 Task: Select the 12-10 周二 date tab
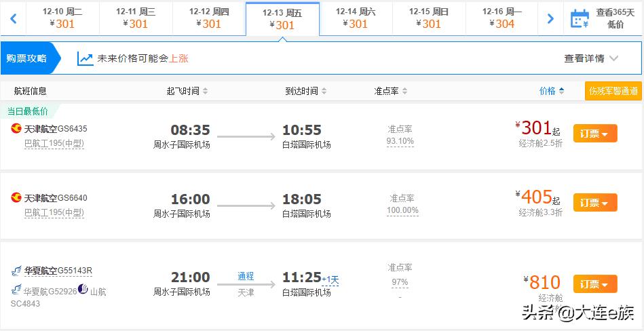point(62,18)
